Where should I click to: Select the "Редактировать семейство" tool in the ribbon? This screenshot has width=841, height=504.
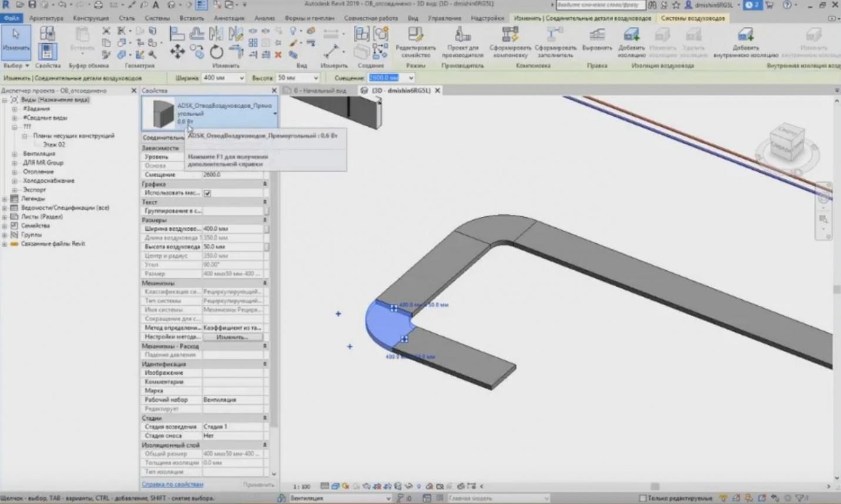coord(416,41)
